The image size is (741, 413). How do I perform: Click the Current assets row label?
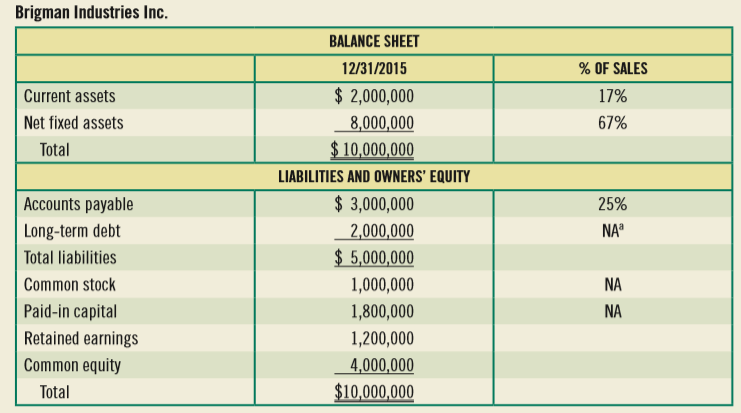(x=70, y=97)
